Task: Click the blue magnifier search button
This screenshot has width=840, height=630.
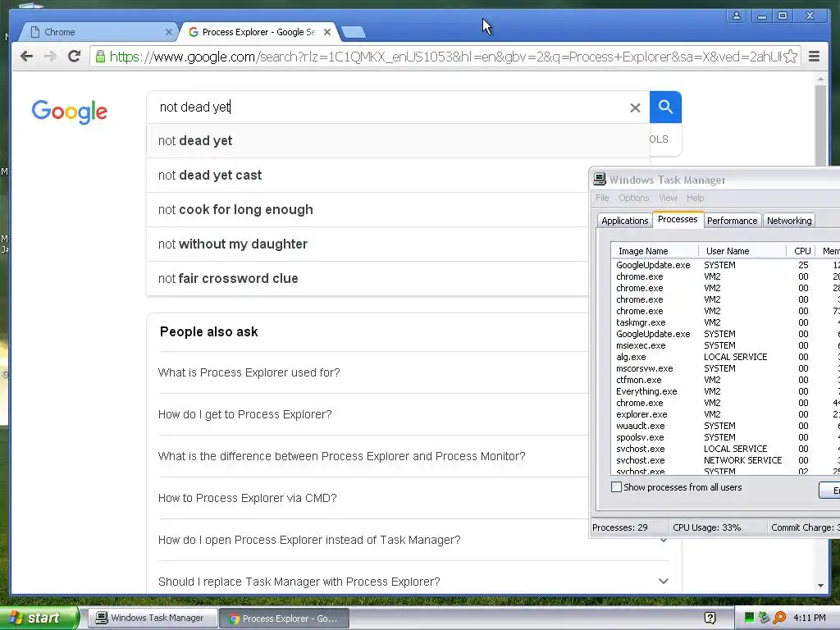Action: coord(665,107)
